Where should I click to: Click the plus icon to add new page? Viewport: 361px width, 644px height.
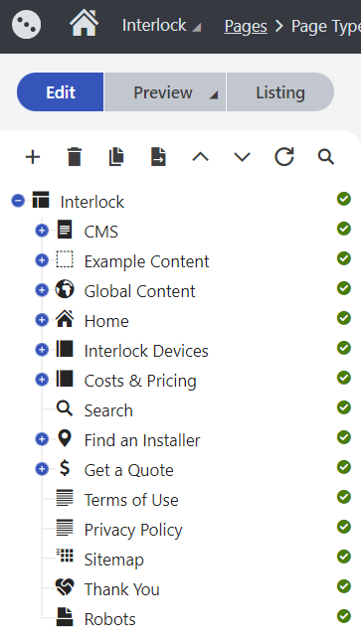(x=33, y=157)
